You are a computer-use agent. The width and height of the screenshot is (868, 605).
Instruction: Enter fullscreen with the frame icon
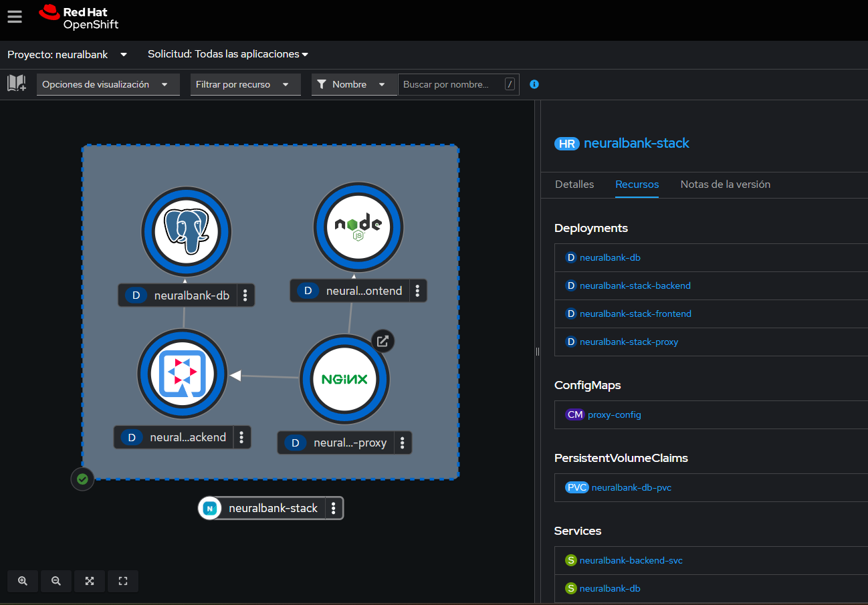click(x=122, y=581)
